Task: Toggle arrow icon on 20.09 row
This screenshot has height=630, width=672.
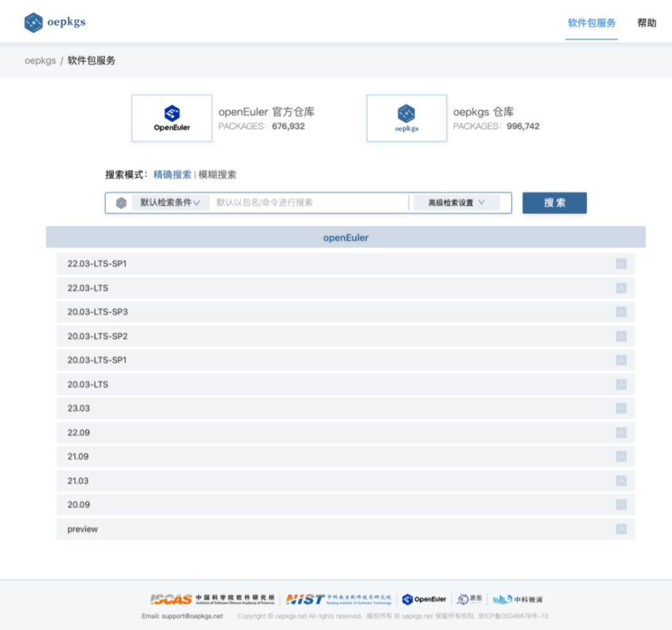Action: [x=622, y=504]
